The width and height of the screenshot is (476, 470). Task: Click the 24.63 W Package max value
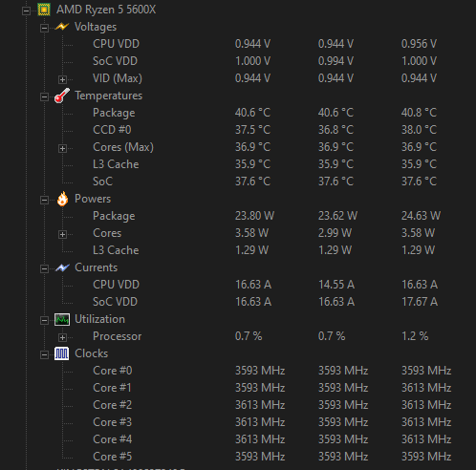click(421, 216)
